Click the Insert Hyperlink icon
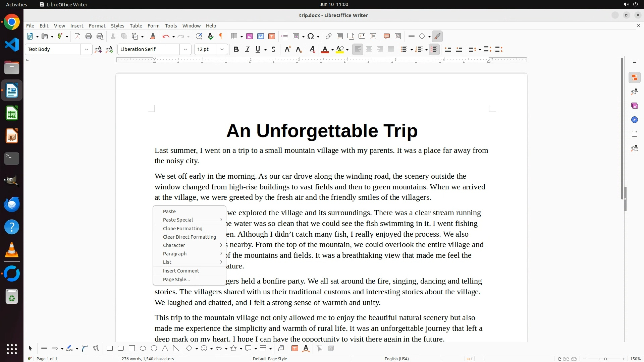Screen dimensions: 644x362 (x=329, y=37)
